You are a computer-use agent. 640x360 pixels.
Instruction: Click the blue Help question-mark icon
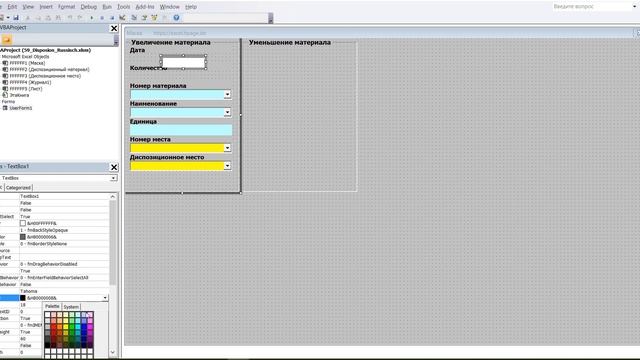point(176,18)
